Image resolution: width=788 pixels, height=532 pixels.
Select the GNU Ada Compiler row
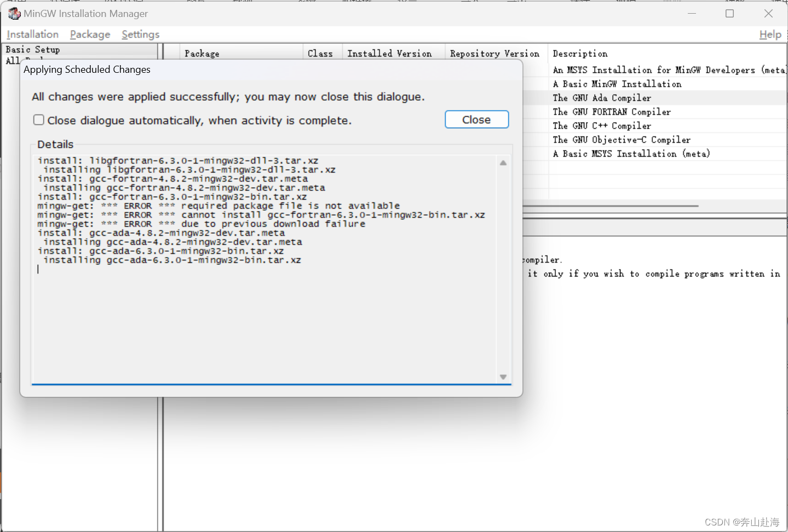tap(655, 98)
